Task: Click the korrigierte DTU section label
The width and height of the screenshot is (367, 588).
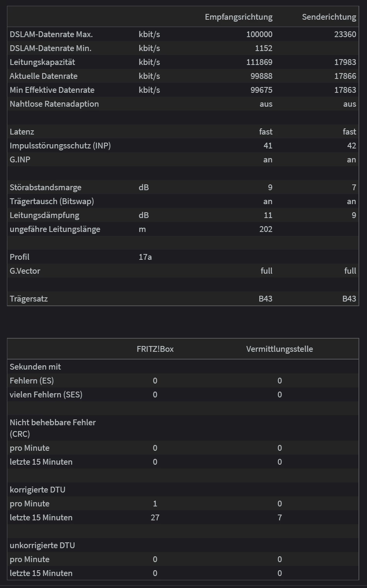Action: [37, 490]
